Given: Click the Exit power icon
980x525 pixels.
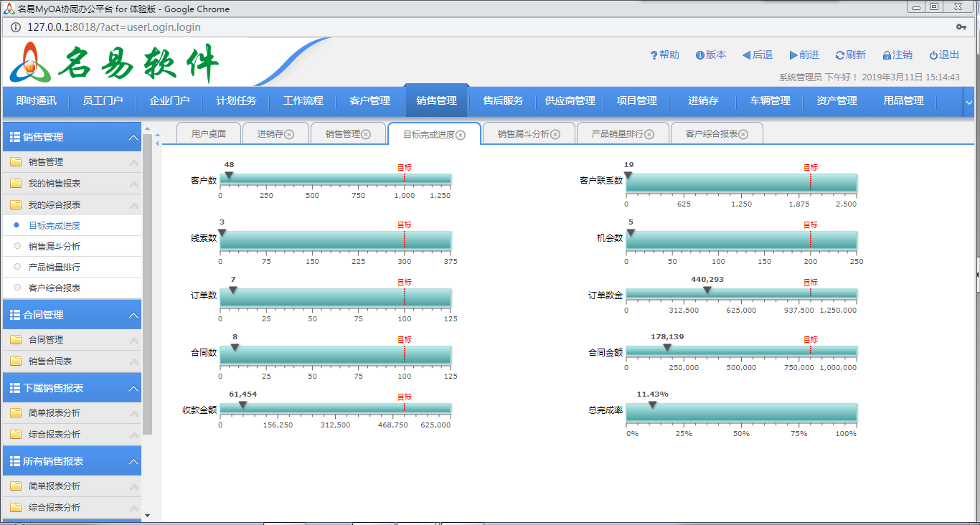Looking at the screenshot, I should tap(933, 55).
